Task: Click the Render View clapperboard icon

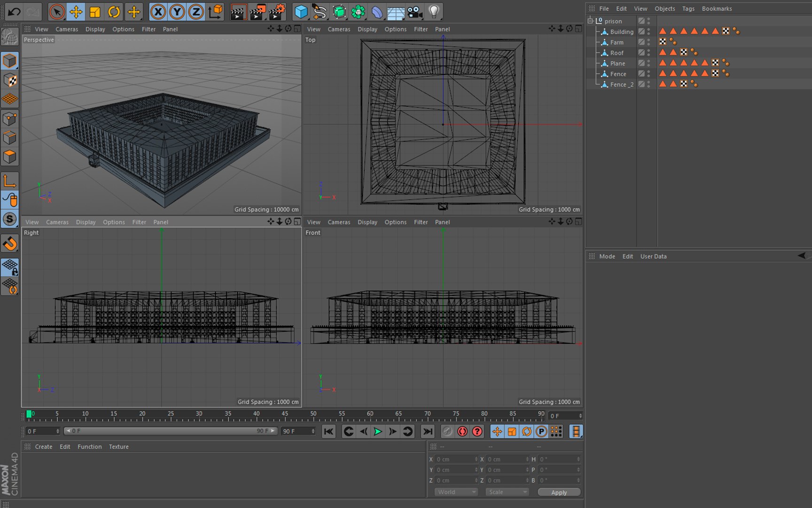Action: (x=238, y=12)
